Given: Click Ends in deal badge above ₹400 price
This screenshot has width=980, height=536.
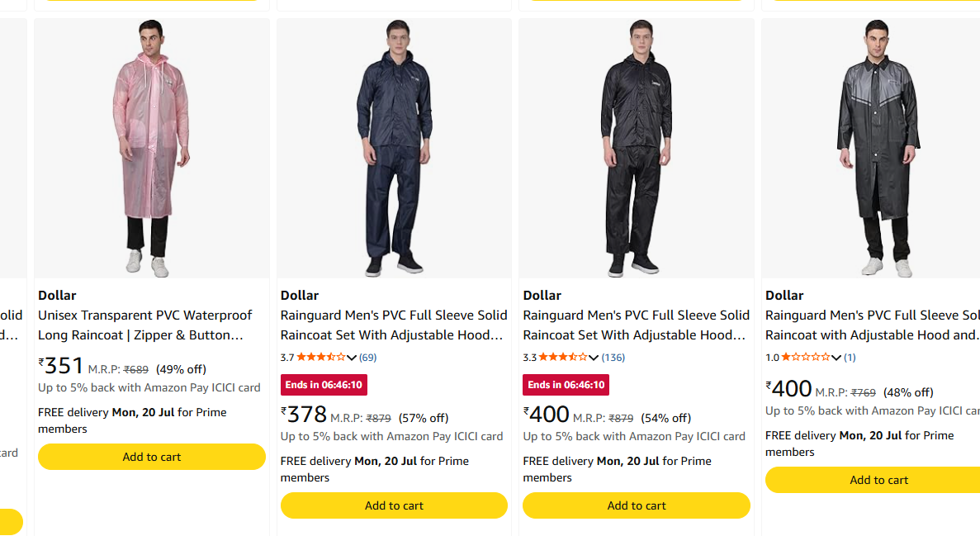Looking at the screenshot, I should pos(566,385).
